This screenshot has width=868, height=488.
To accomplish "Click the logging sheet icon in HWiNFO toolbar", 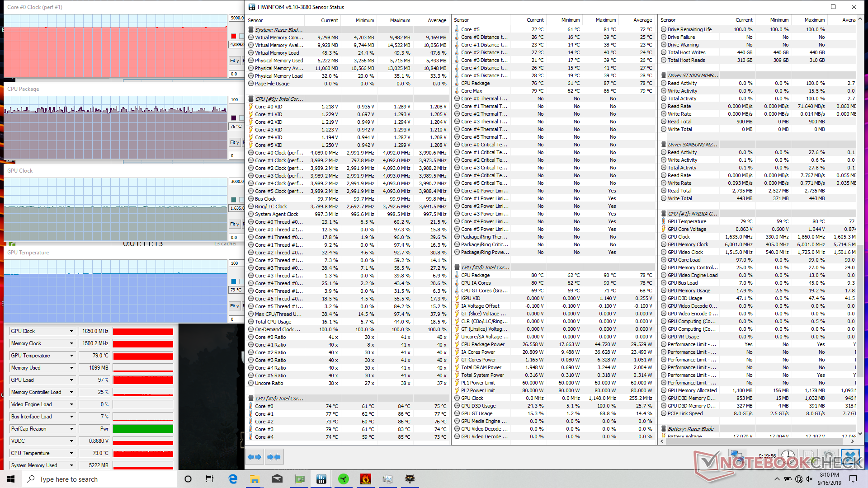I will [809, 457].
